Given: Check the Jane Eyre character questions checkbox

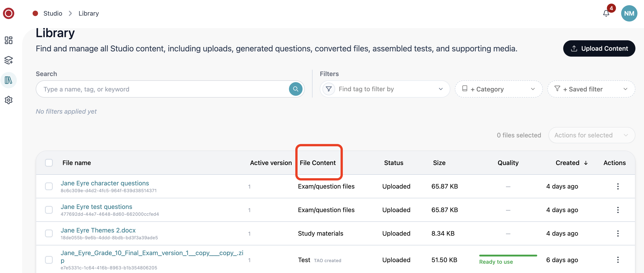Looking at the screenshot, I should [49, 187].
